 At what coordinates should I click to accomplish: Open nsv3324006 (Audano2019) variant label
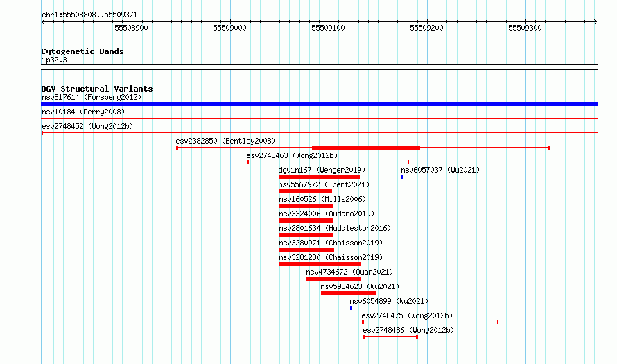pos(327,214)
